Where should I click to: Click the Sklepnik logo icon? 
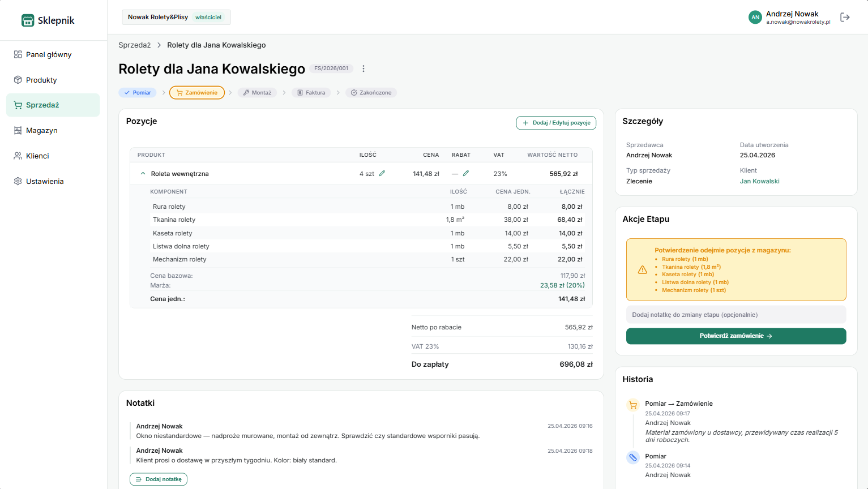point(28,20)
